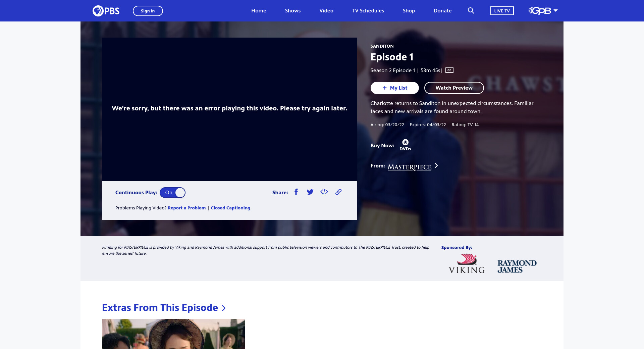
Task: Toggle Continuous Play switch off
Action: (x=172, y=193)
